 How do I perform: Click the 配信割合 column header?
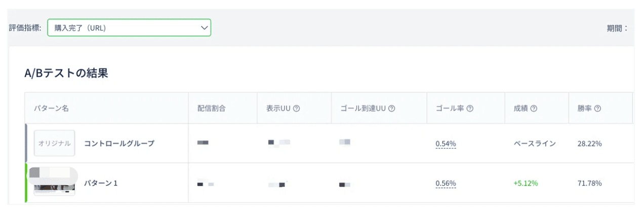(x=212, y=109)
